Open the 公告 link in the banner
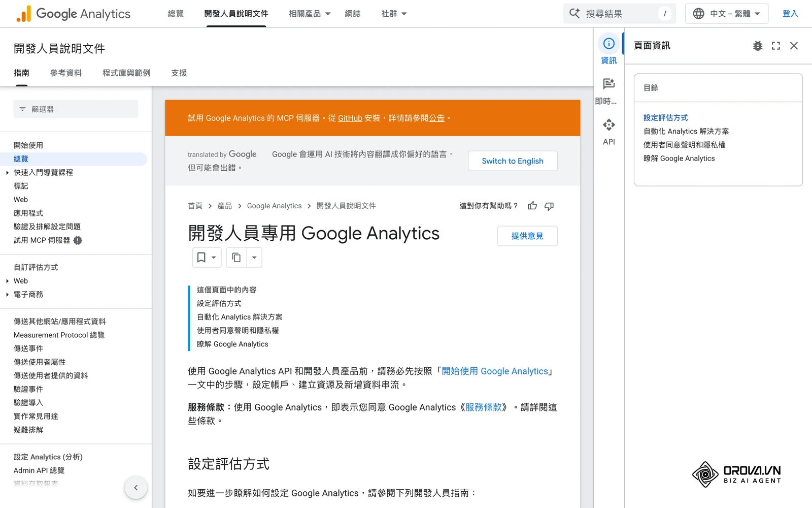Viewport: 812px width, 508px height. [x=437, y=118]
